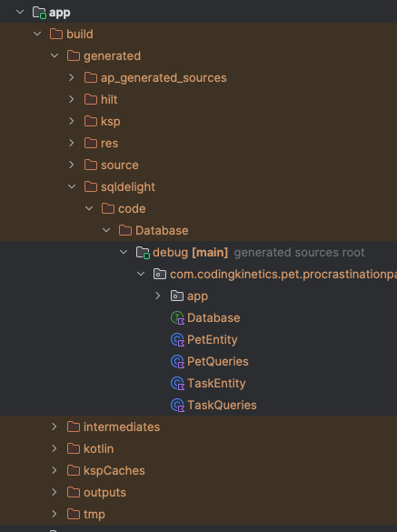Select the ap_generated_sources folder
Image resolution: width=397 pixels, height=532 pixels.
(164, 78)
